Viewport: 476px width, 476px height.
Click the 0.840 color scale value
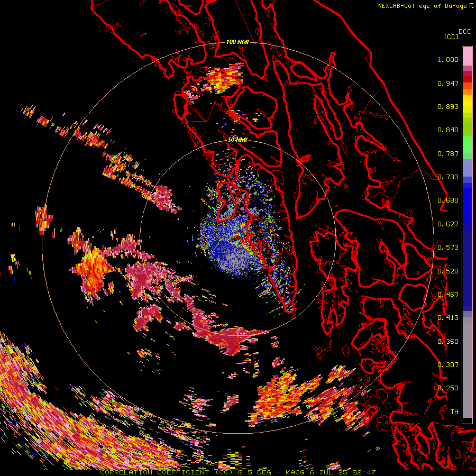448,130
